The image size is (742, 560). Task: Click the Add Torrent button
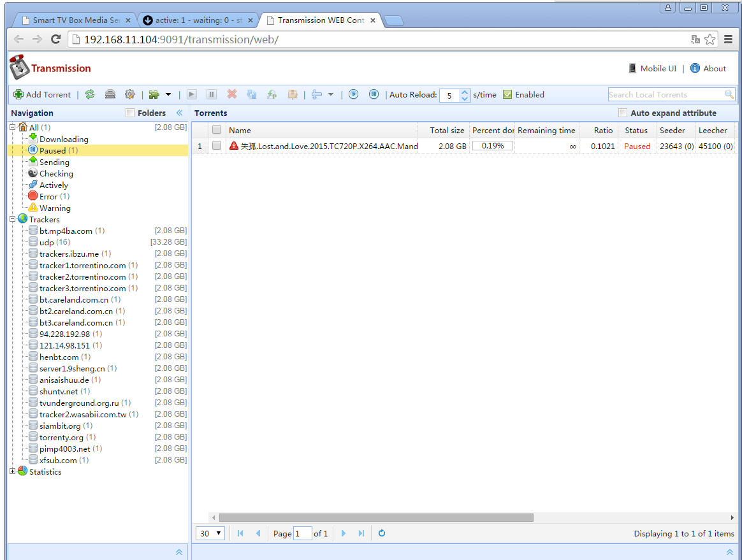coord(42,94)
